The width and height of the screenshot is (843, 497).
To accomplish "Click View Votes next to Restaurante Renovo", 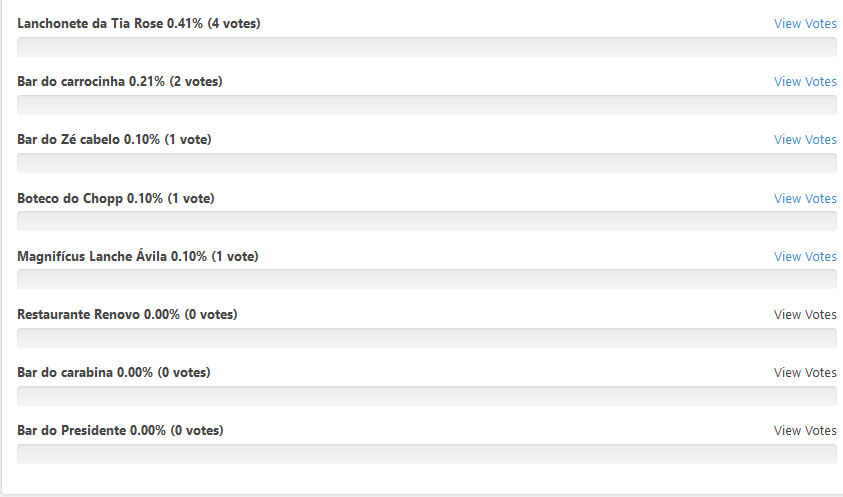I will click(x=805, y=315).
